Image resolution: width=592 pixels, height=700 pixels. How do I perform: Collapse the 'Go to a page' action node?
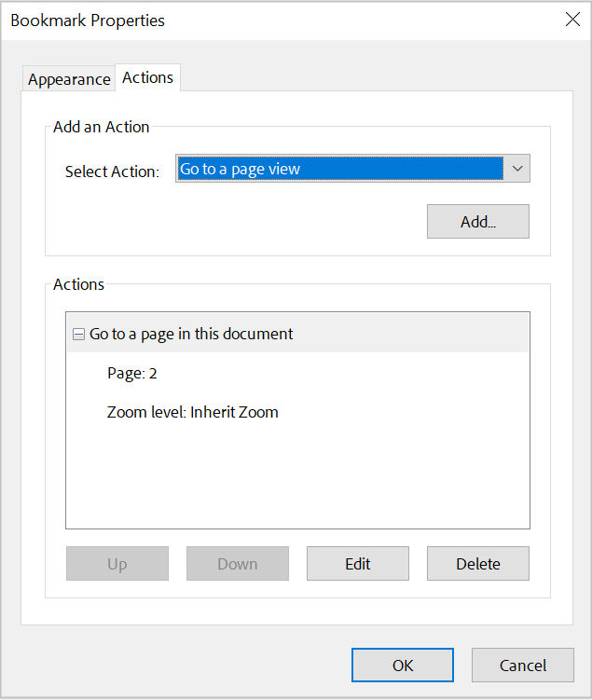(78, 334)
